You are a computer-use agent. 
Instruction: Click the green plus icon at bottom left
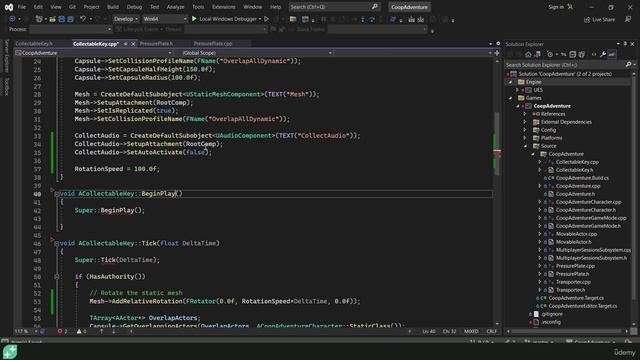point(10,351)
